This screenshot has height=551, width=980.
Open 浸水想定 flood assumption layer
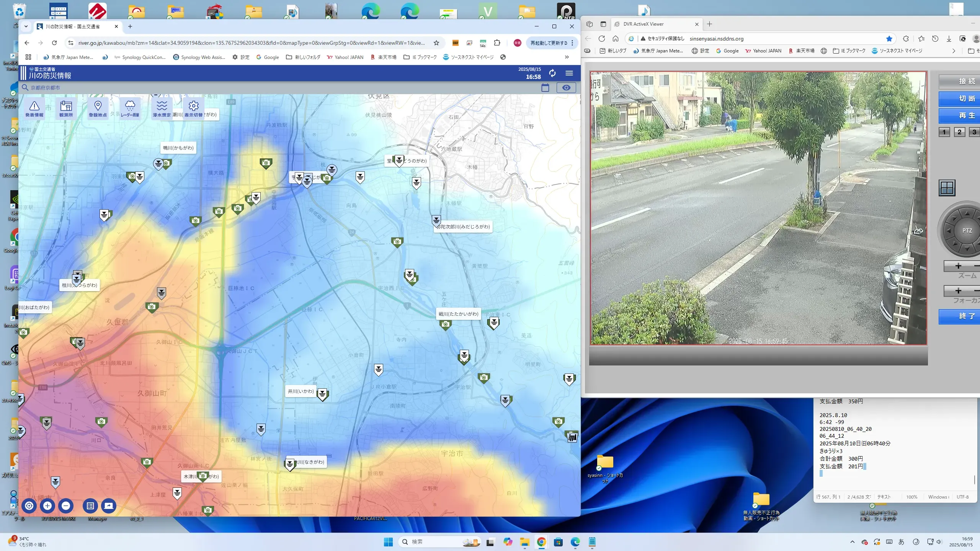pos(162,108)
